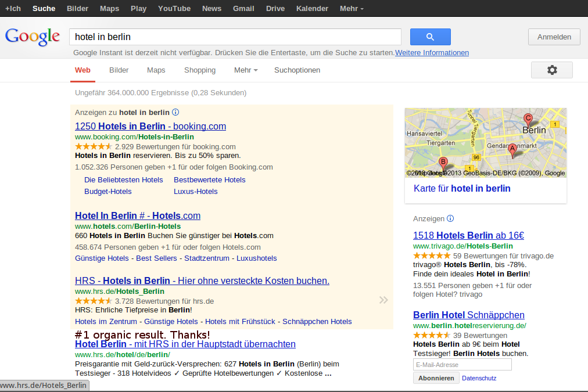Click the Google logo
Image resolution: width=588 pixels, height=392 pixels.
click(x=33, y=37)
